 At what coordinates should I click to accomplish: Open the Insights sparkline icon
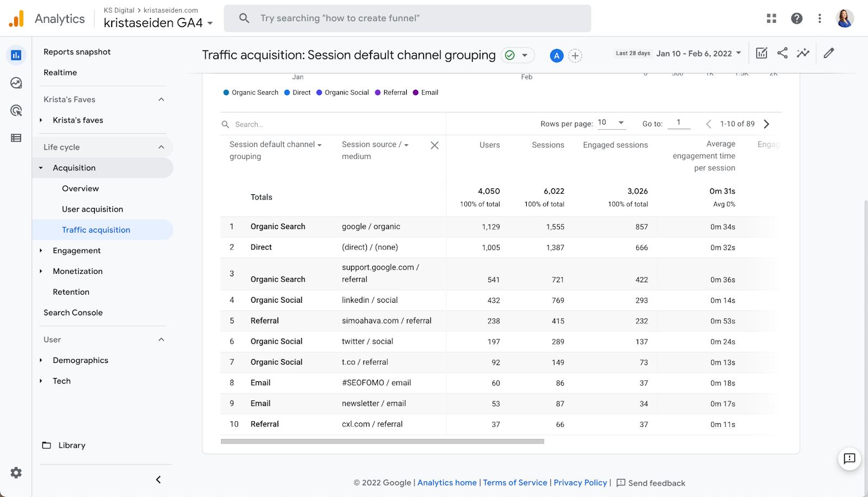coord(803,53)
